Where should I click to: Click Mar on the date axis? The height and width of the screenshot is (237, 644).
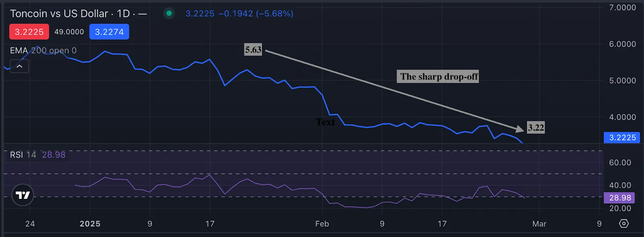pyautogui.click(x=539, y=224)
